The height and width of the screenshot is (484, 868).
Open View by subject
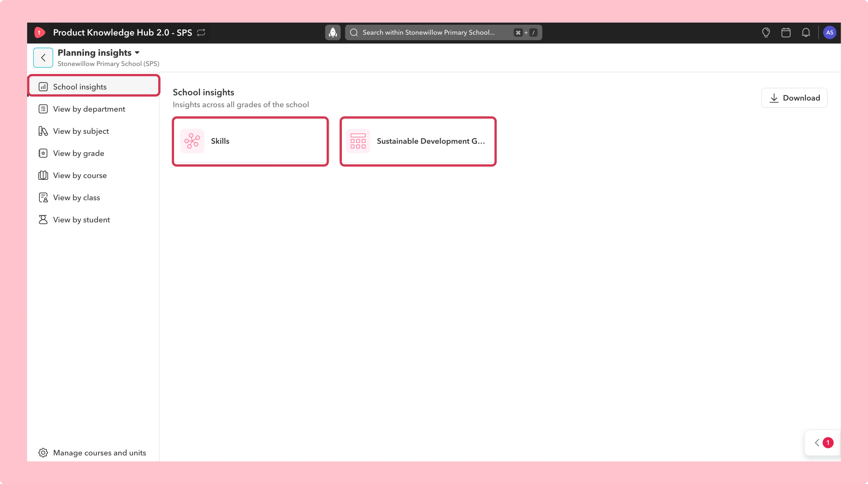94,131
